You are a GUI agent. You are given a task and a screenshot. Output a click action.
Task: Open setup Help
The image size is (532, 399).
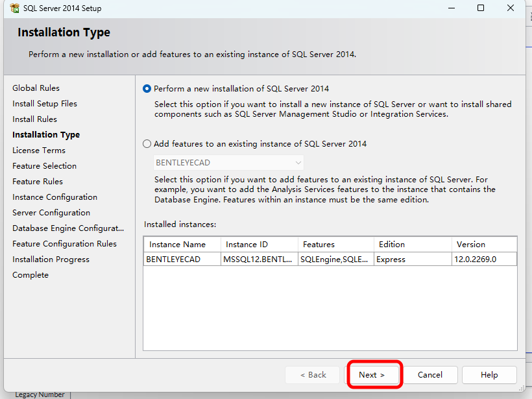coord(489,375)
